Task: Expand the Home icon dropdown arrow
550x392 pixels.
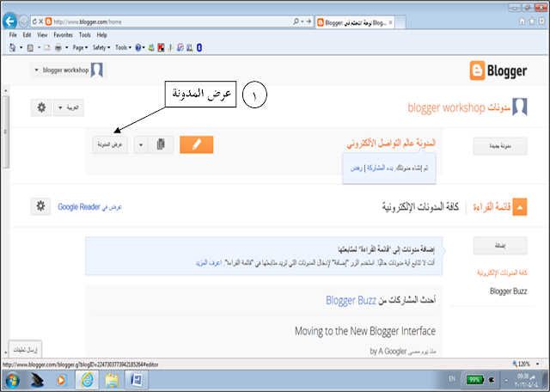Action: tap(21, 47)
